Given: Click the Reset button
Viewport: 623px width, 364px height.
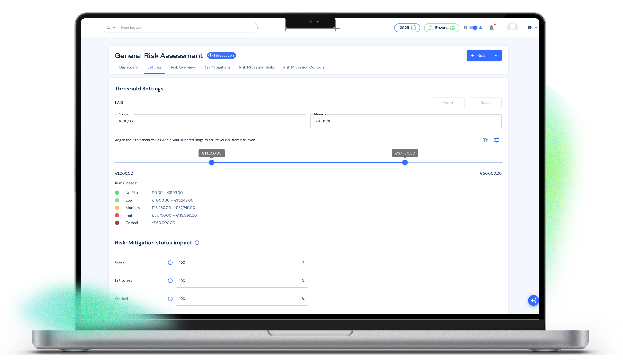Looking at the screenshot, I should 447,103.
